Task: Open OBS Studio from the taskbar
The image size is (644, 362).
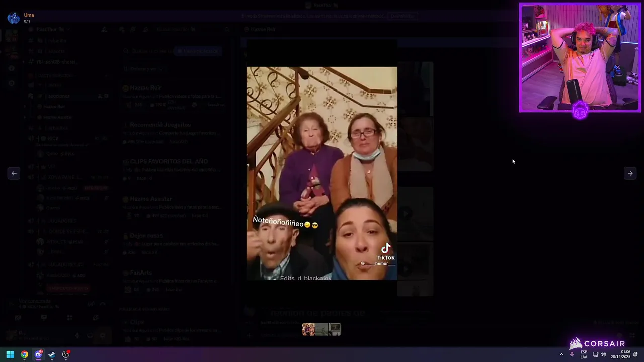Action: [66, 354]
